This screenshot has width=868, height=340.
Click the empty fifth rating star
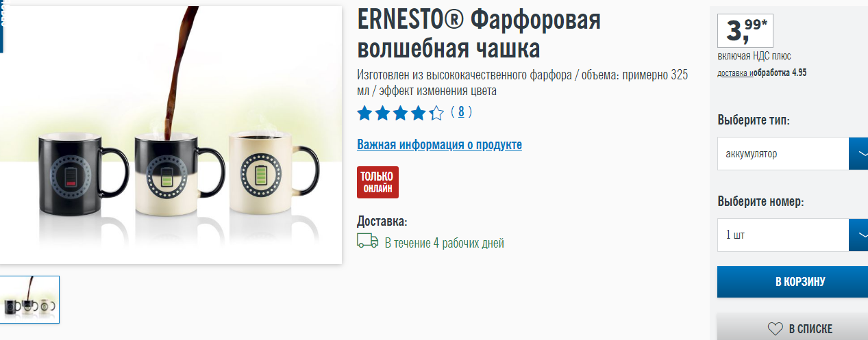pyautogui.click(x=436, y=113)
